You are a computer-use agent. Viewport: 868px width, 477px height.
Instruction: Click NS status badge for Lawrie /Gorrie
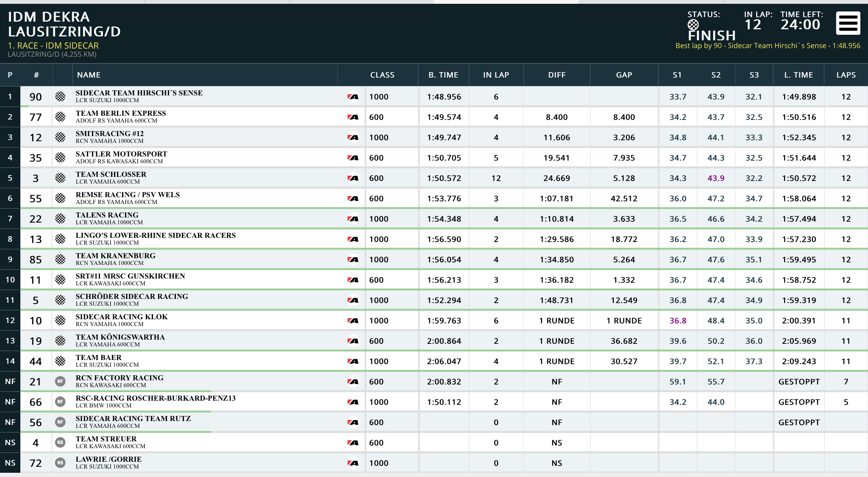(x=60, y=463)
